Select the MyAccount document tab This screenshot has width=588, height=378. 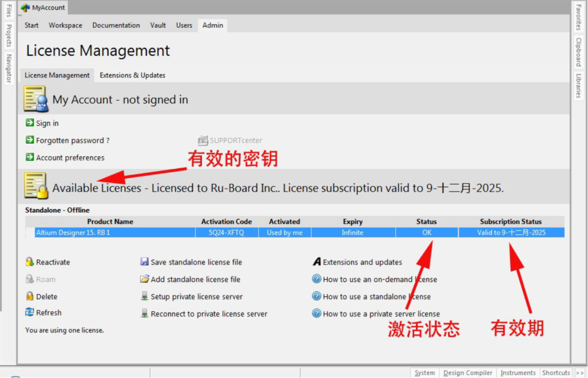coord(43,8)
